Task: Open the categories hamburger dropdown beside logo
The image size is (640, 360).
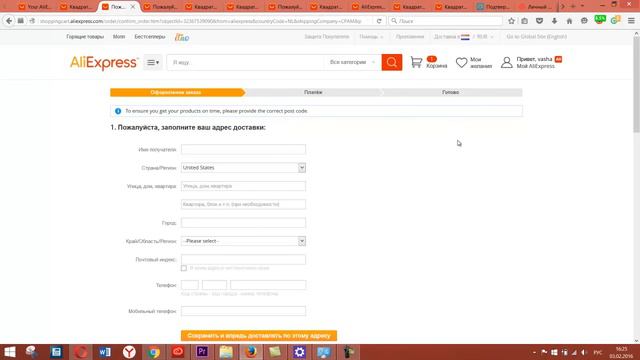Action: coord(153,62)
